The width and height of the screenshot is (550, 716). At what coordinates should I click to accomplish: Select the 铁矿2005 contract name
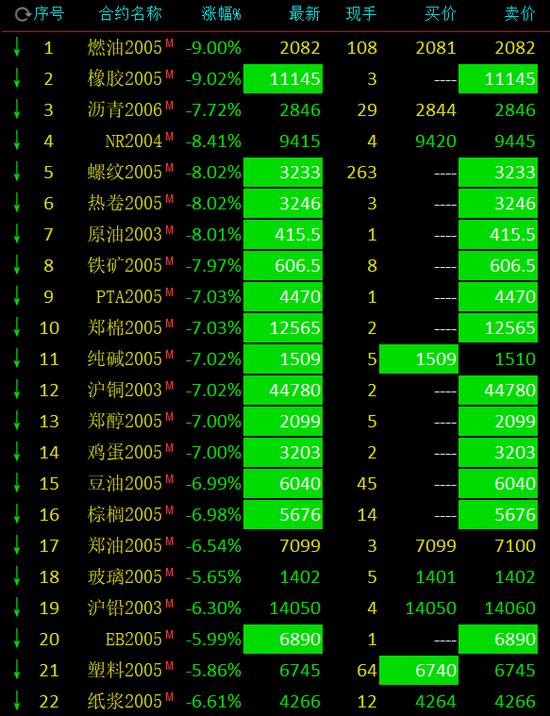tap(125, 265)
